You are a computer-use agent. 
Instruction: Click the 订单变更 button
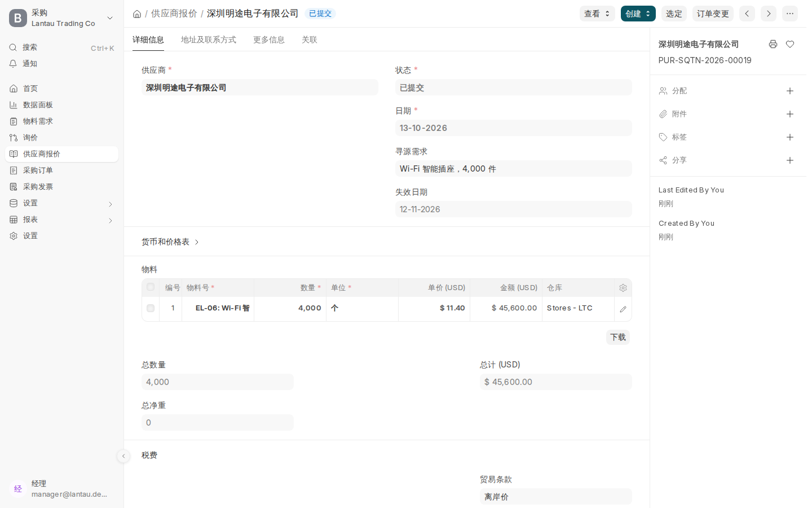(x=713, y=14)
